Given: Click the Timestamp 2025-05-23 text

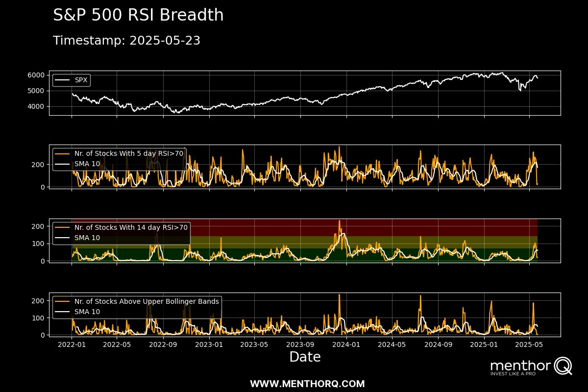Looking at the screenshot, I should pyautogui.click(x=126, y=41).
